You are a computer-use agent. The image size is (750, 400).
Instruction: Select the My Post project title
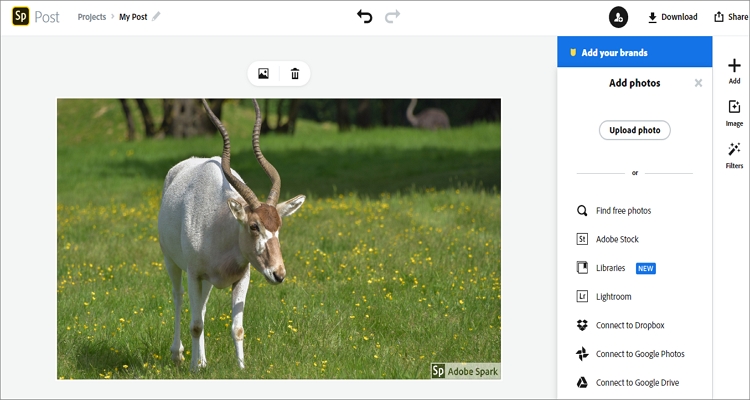point(133,17)
